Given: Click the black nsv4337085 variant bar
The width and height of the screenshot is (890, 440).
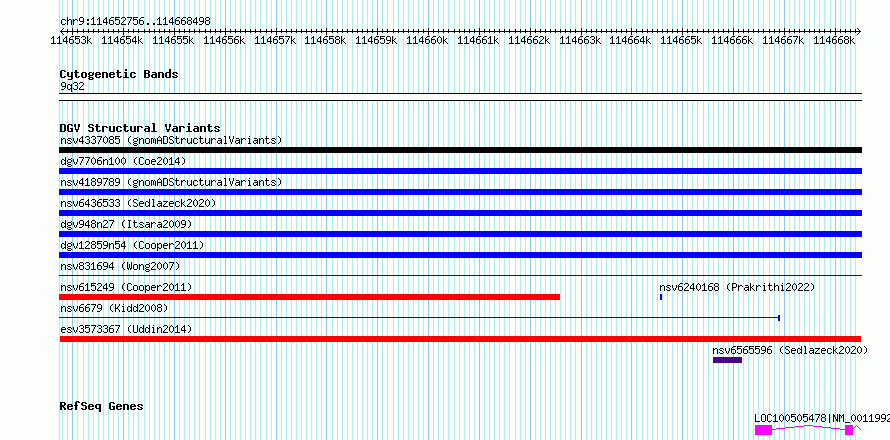Looking at the screenshot, I should point(460,150).
